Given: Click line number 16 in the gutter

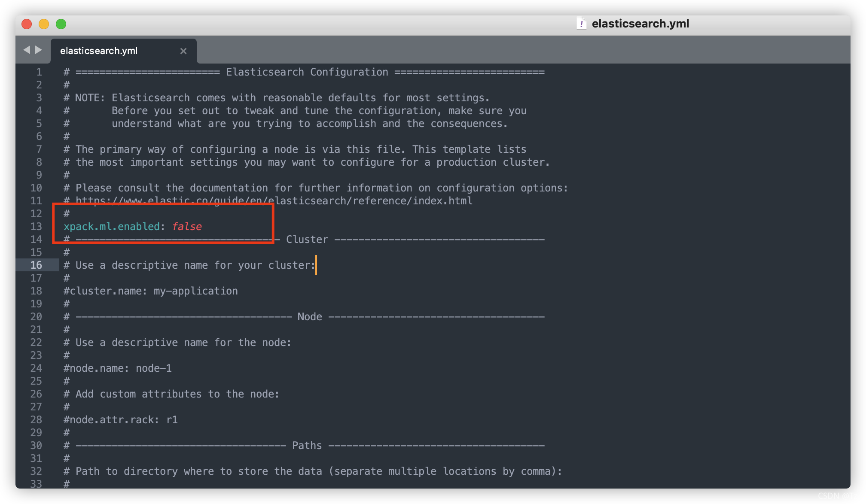Looking at the screenshot, I should pyautogui.click(x=36, y=265).
